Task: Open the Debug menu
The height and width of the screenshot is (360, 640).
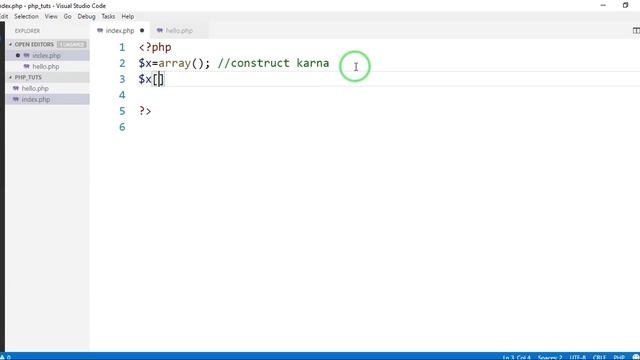Action: (x=86, y=16)
